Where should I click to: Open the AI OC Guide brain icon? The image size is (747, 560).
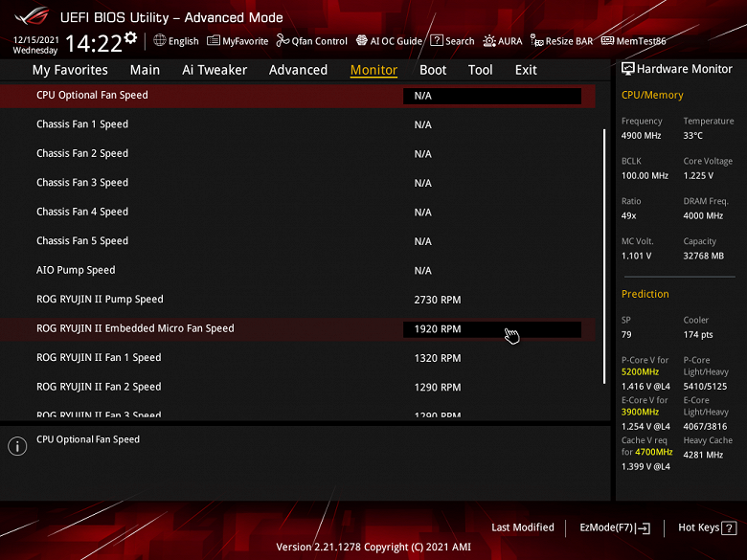362,40
